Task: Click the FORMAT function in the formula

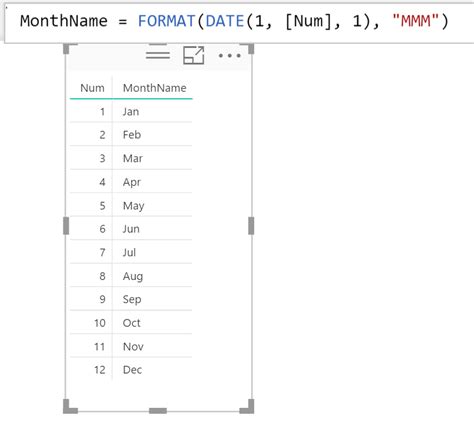Action: (x=166, y=21)
